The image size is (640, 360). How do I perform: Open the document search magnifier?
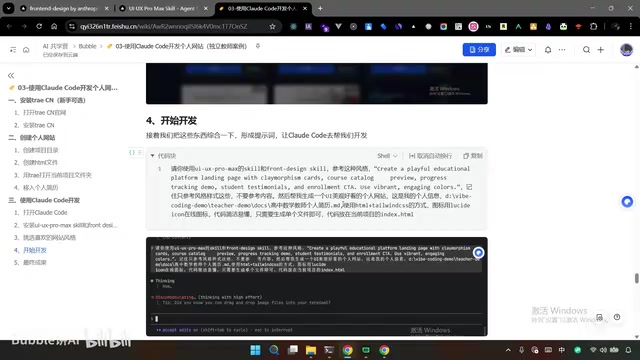coord(586,50)
